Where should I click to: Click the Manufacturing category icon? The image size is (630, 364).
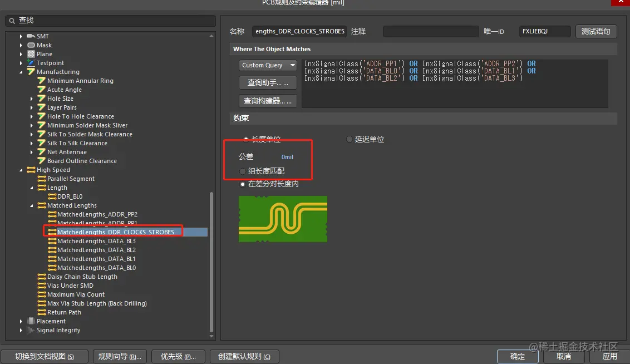pyautogui.click(x=31, y=71)
